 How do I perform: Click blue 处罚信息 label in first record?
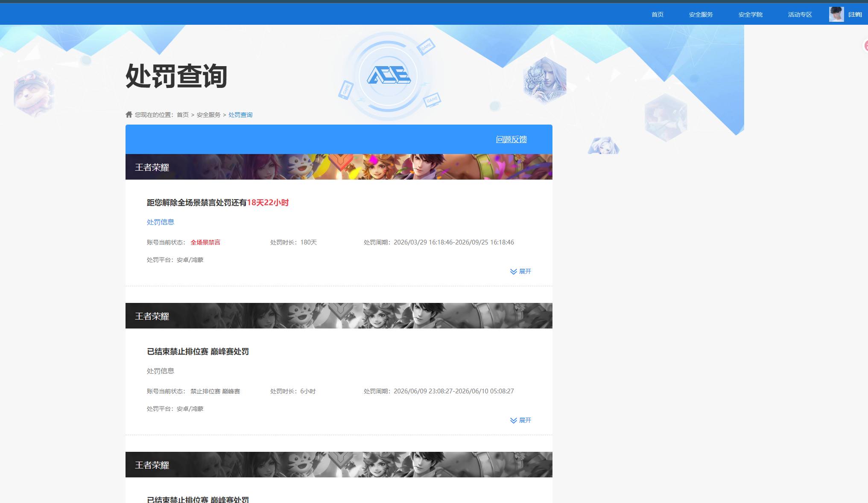point(161,222)
